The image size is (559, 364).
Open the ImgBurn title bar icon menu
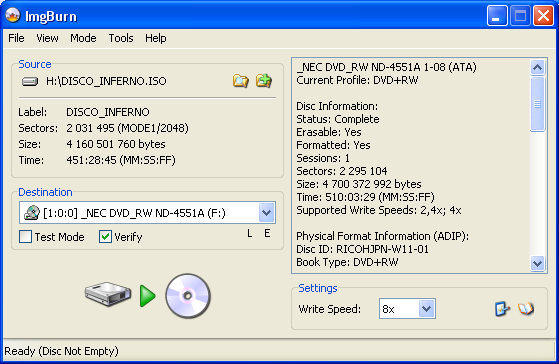(12, 15)
